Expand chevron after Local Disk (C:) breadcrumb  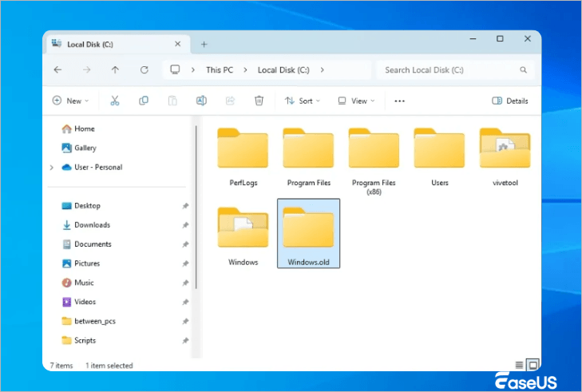click(x=322, y=69)
